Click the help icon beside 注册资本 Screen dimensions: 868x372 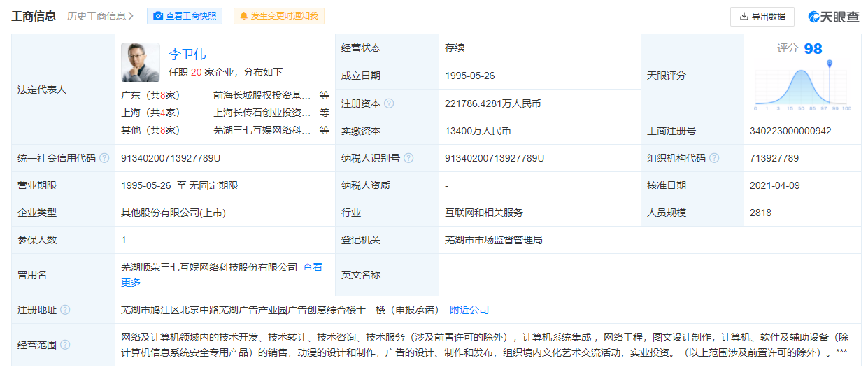click(389, 103)
